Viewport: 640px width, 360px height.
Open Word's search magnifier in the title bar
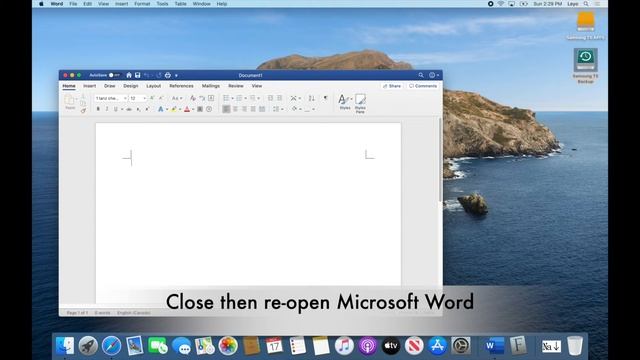[421, 75]
